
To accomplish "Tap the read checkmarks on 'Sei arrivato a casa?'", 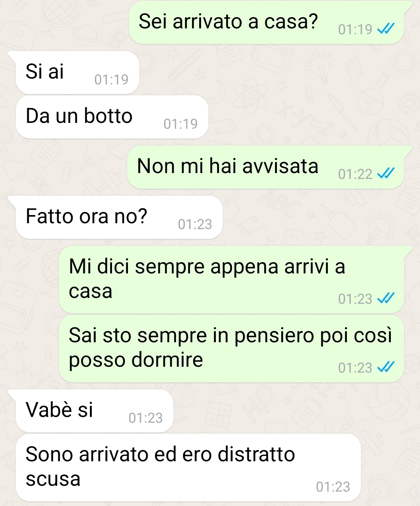I will click(x=386, y=29).
